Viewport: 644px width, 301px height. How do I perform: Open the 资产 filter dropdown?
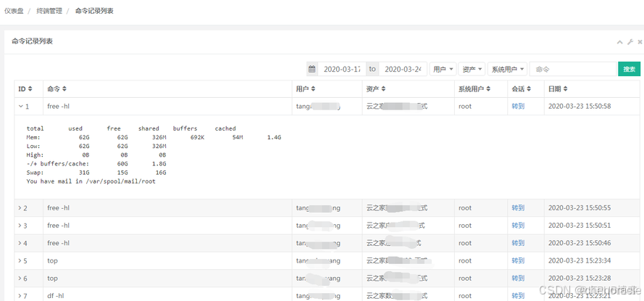(x=472, y=69)
